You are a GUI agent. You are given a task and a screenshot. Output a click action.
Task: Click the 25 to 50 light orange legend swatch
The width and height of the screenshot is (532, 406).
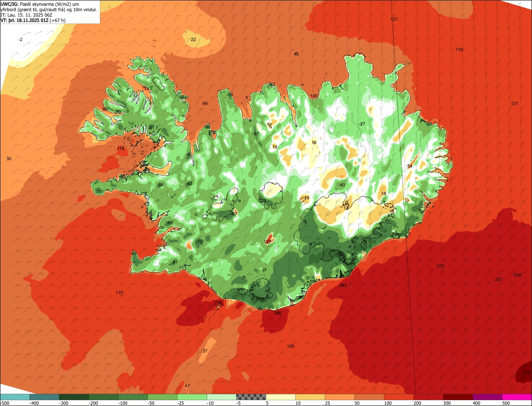pos(339,397)
